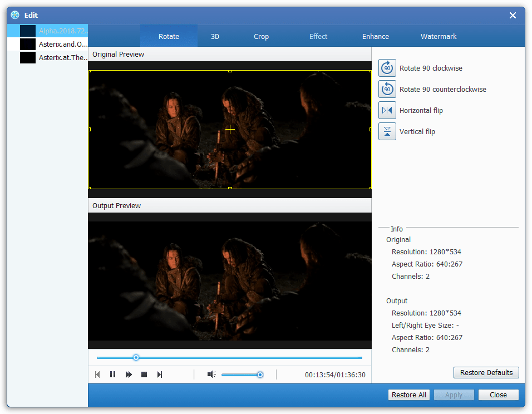532x414 pixels.
Task: Click the Alpha.2018 file thumbnail
Action: [x=28, y=31]
